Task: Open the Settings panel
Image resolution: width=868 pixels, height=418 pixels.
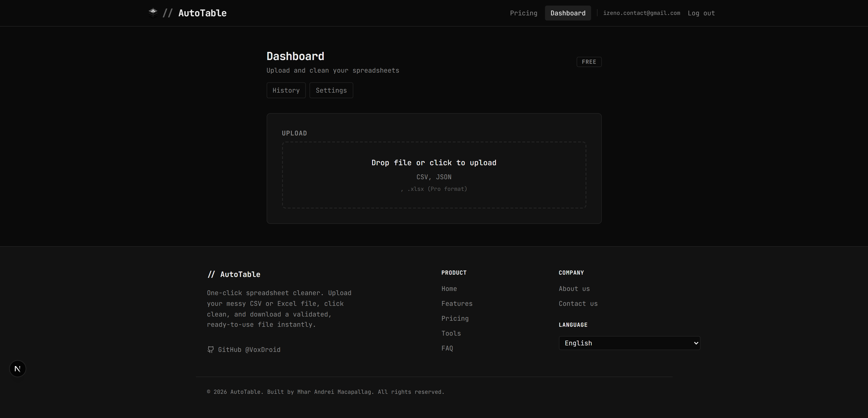Action: (331, 90)
